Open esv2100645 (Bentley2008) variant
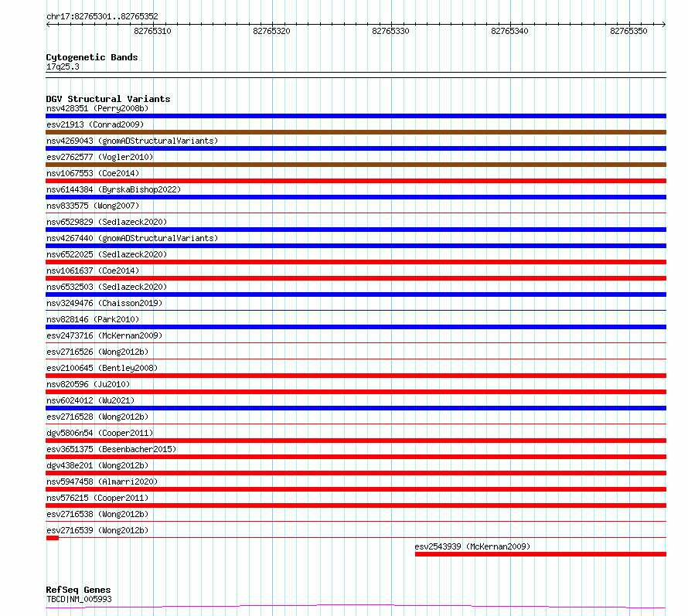Viewport: 688px width, 616px height. (x=102, y=368)
